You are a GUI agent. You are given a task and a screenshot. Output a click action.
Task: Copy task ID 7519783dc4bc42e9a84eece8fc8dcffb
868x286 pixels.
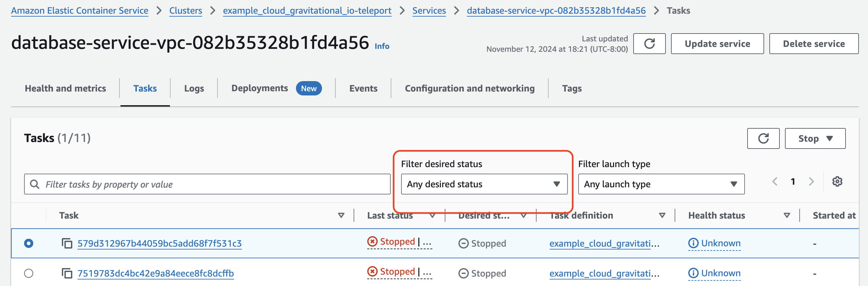click(67, 273)
